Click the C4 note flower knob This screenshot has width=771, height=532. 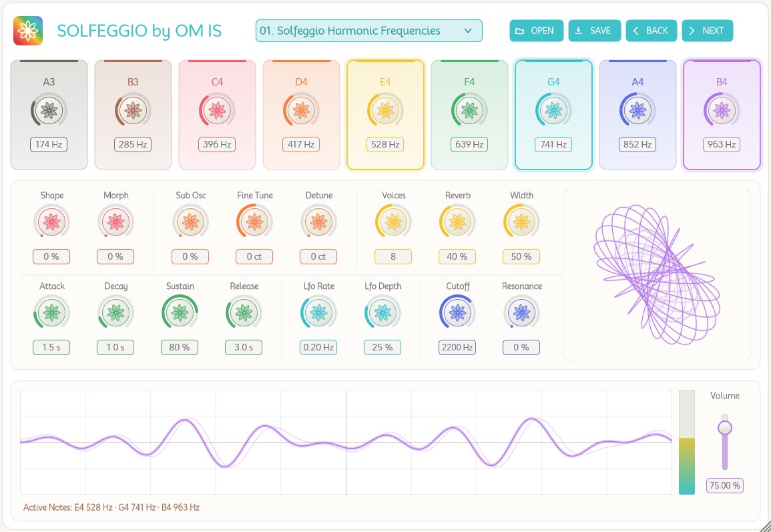pyautogui.click(x=218, y=111)
